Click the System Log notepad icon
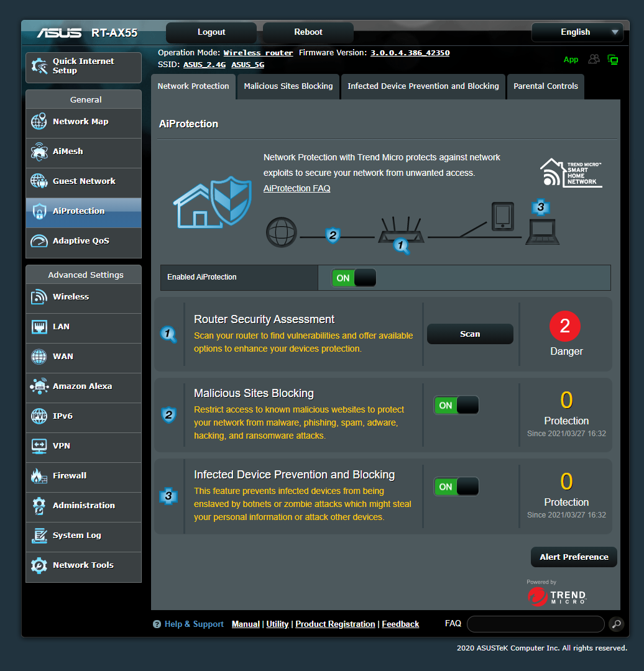 click(39, 536)
